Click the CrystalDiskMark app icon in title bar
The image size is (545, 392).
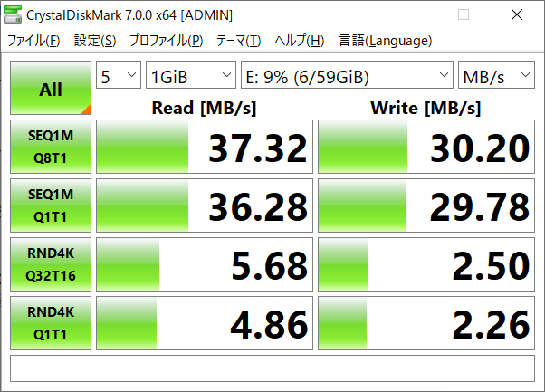click(x=13, y=14)
